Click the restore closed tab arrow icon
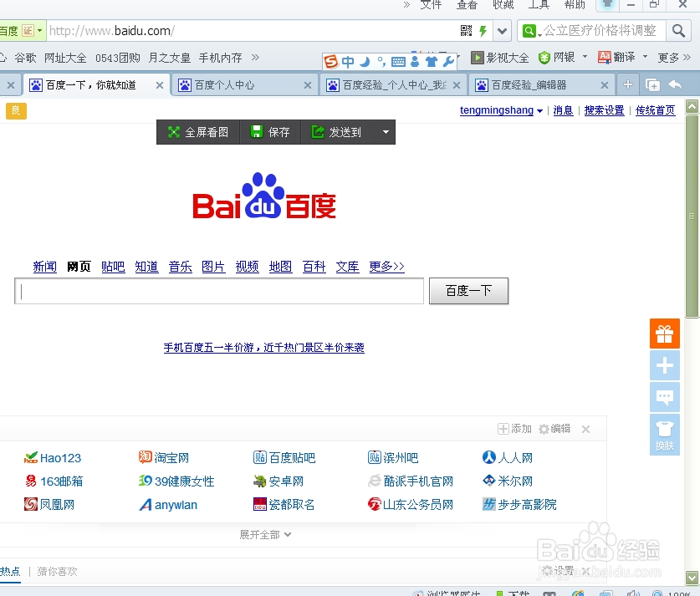700x596 pixels. pos(675,84)
